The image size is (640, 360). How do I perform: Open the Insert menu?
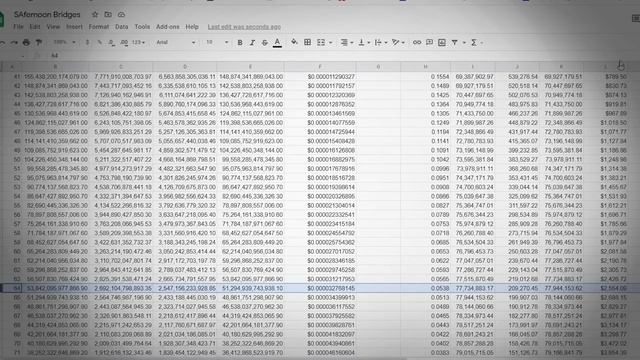click(x=74, y=27)
